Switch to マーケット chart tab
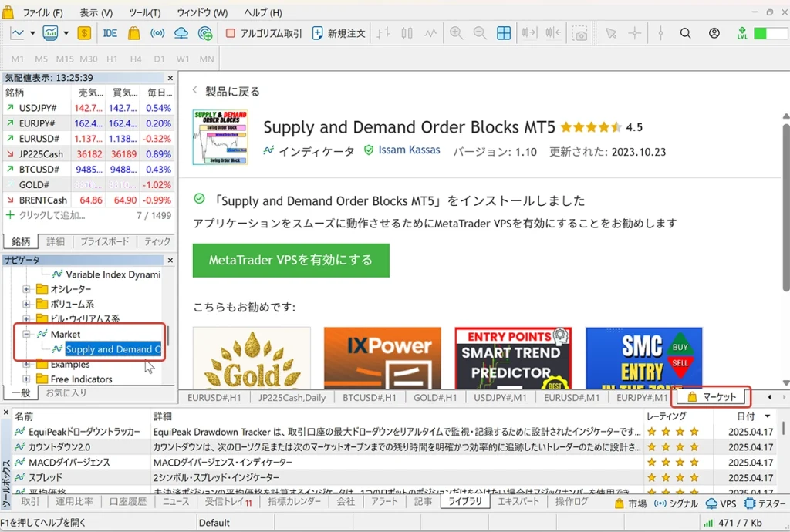 point(711,397)
